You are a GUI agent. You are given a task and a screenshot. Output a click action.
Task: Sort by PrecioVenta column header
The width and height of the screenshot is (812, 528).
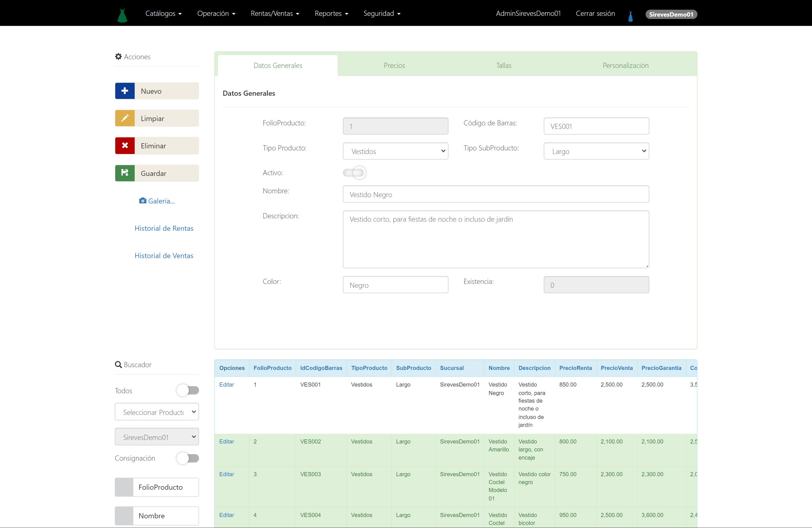(x=617, y=368)
